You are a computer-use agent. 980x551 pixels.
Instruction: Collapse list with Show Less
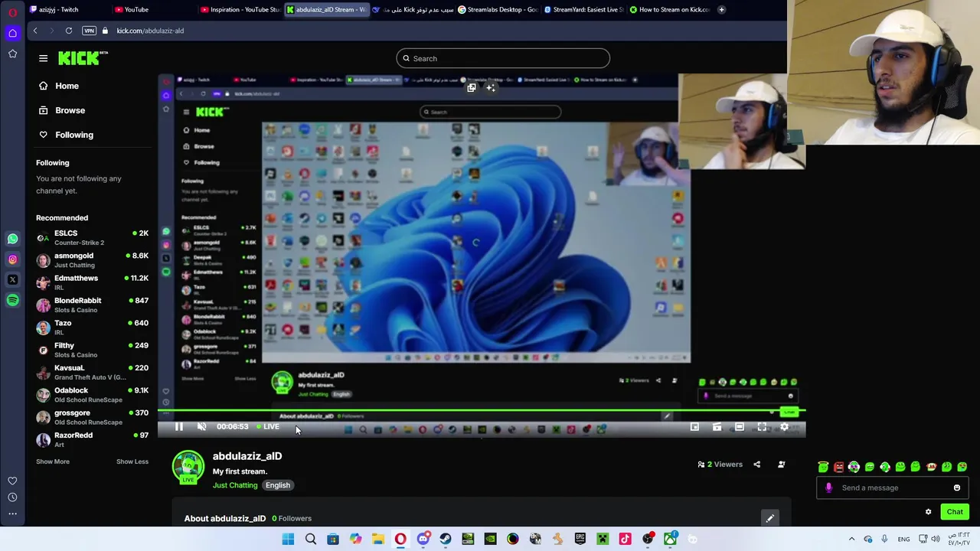132,461
